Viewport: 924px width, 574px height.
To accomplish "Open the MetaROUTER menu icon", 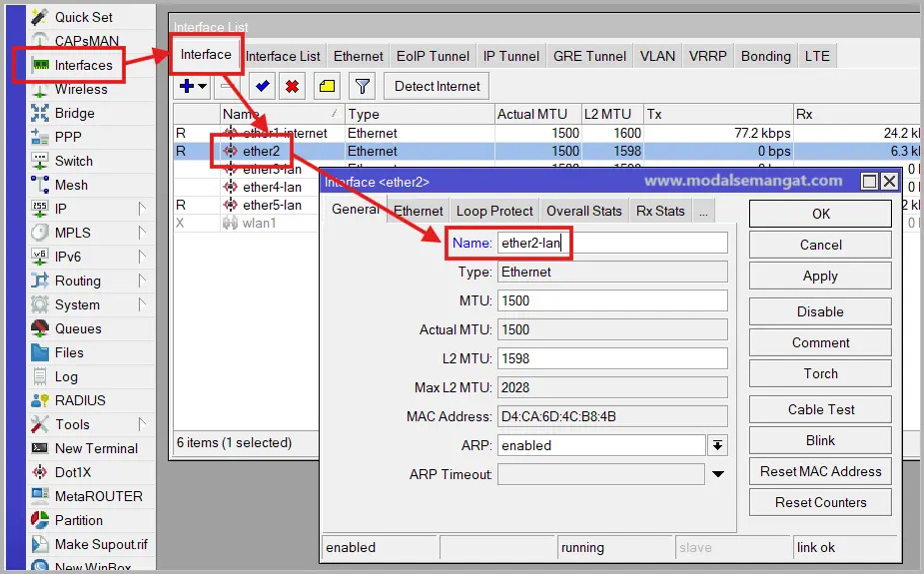I will click(x=40, y=496).
